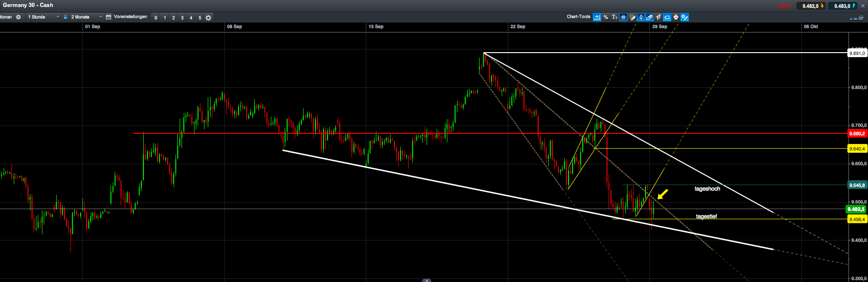Select preset 'S' button
Viewport: 868px width, 282px height.
pyautogui.click(x=156, y=18)
